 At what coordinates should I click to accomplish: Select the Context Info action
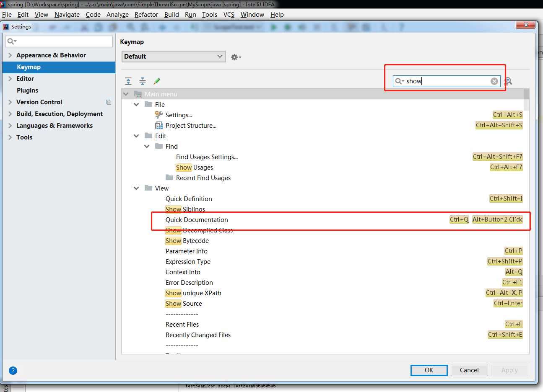point(183,272)
